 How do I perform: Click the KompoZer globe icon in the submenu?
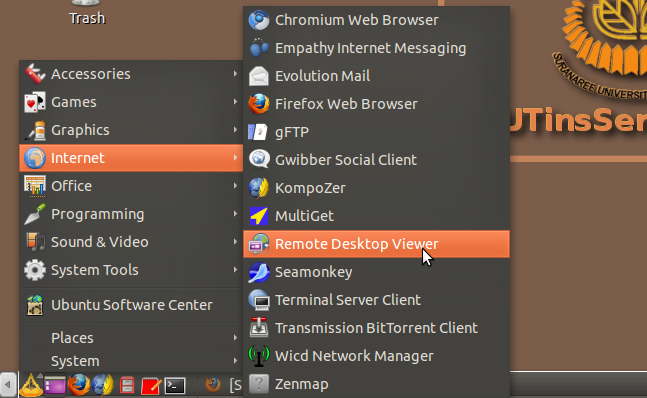tap(259, 188)
